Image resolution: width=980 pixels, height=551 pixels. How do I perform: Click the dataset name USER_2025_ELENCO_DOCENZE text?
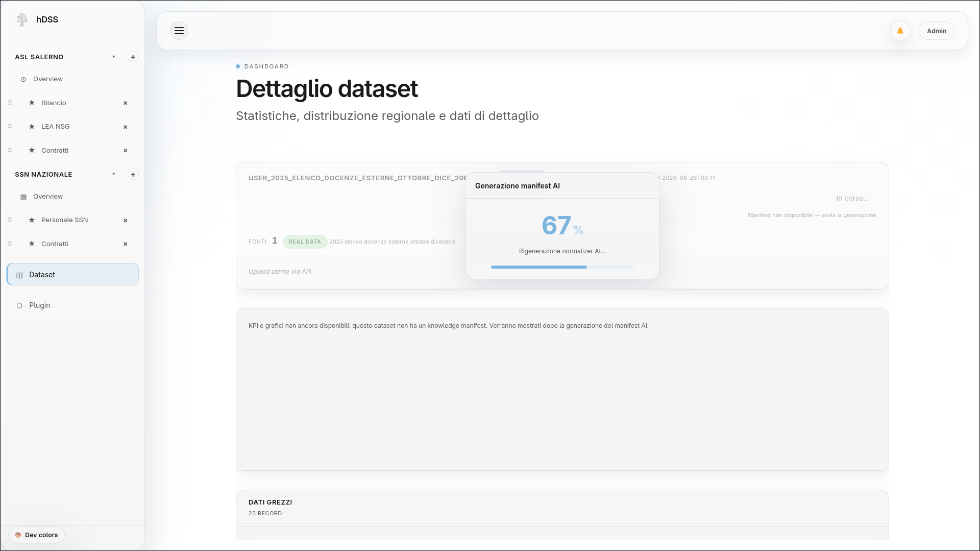[358, 178]
